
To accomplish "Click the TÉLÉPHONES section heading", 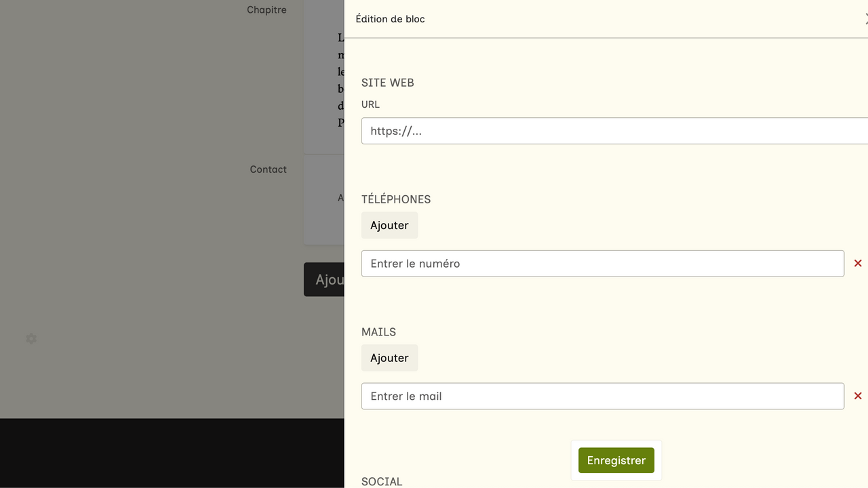I will click(x=396, y=199).
